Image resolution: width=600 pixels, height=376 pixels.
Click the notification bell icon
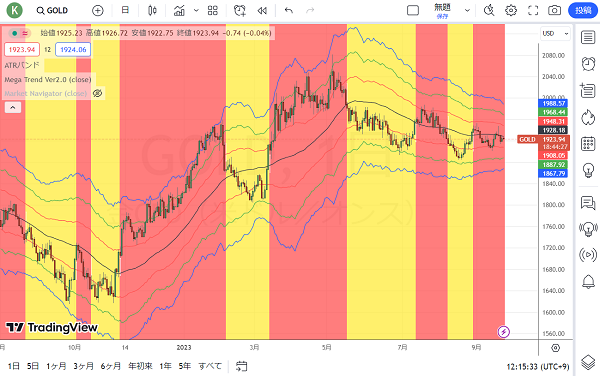[588, 282]
